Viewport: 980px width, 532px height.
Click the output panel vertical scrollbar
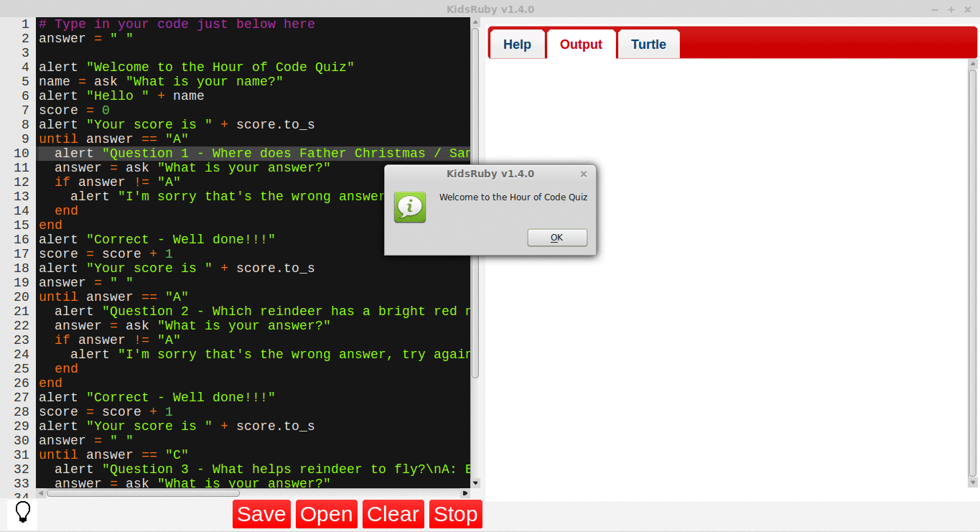click(973, 273)
